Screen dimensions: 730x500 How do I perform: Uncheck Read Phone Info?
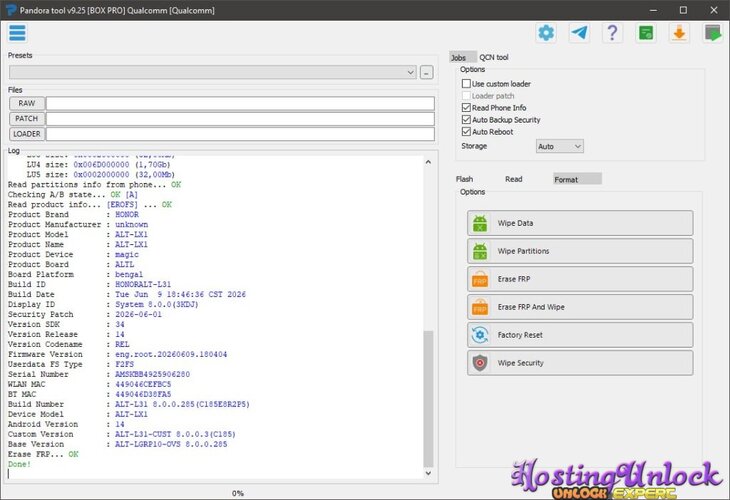click(466, 108)
